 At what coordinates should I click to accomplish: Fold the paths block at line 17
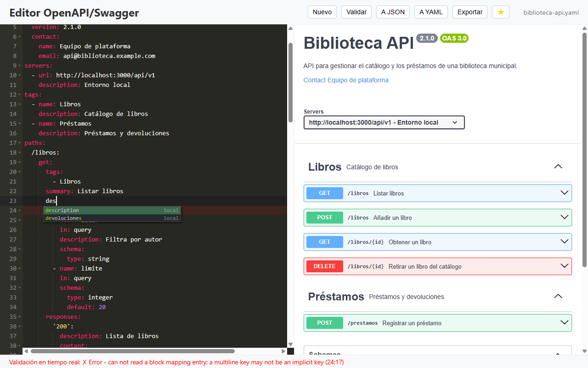pos(21,143)
